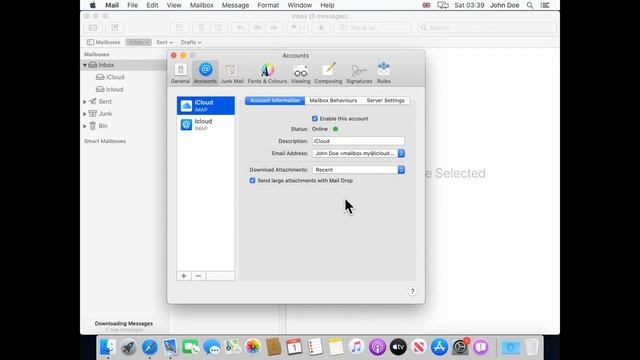This screenshot has width=640, height=360.
Task: Collapse the Inbox mailbox tree
Action: [85, 65]
